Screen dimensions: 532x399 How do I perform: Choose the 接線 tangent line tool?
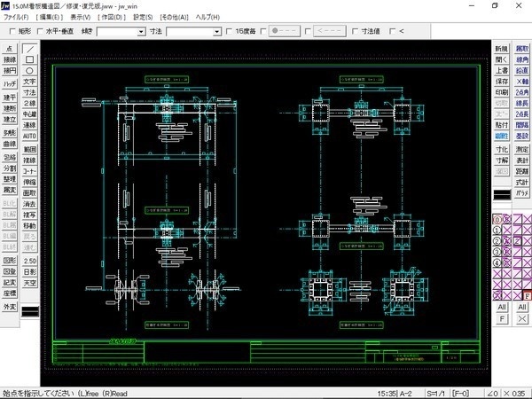(10, 59)
